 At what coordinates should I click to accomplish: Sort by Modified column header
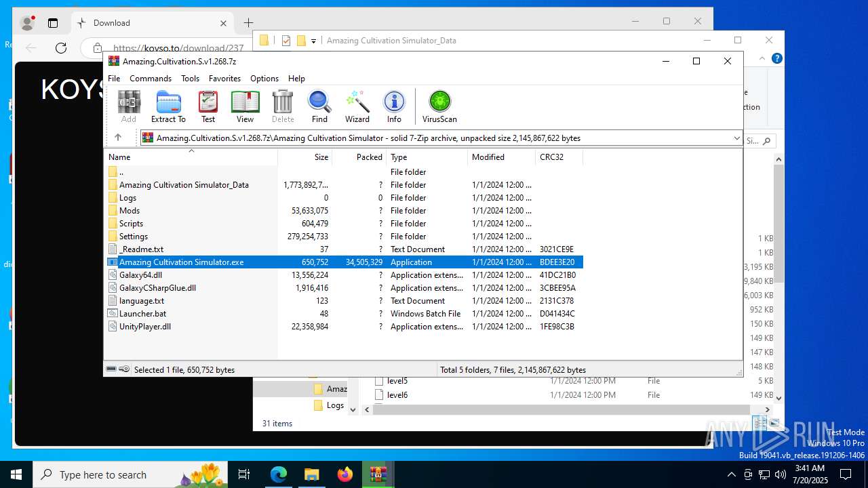point(502,157)
